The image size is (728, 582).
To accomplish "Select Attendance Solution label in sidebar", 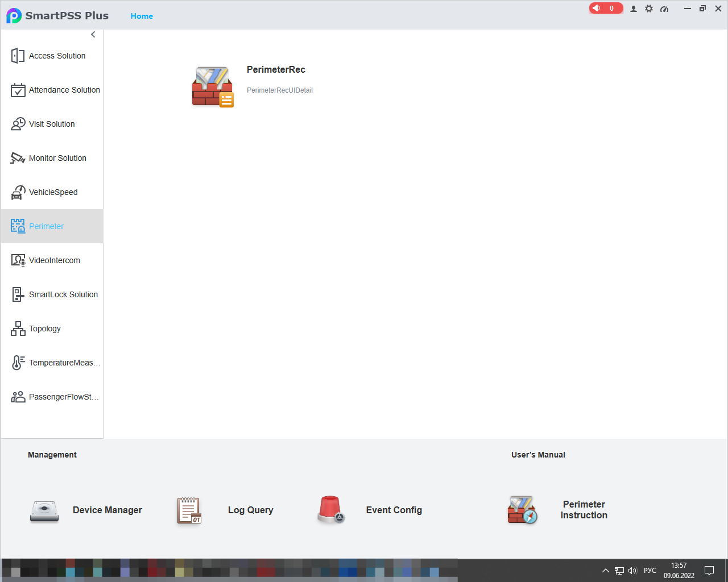I will [64, 90].
